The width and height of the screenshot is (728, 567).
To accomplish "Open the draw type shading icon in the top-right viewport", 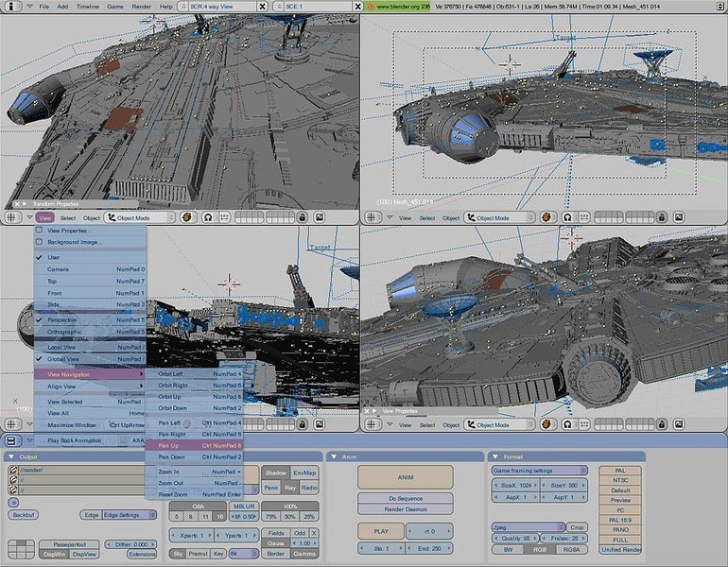I will click(x=546, y=217).
